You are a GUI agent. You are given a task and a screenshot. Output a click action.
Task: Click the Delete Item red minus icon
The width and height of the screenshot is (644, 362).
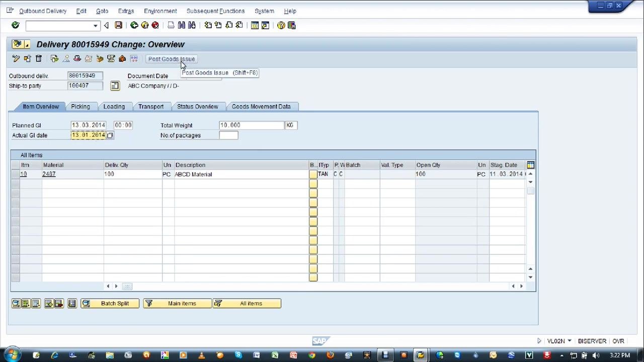pyautogui.click(x=59, y=303)
